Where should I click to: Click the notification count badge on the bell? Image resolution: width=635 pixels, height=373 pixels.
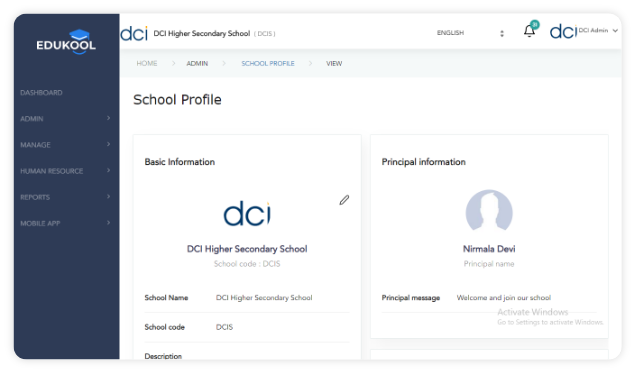[535, 25]
